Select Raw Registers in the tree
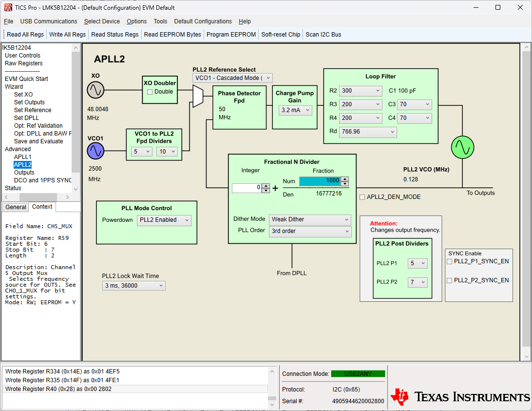532x411 pixels. click(x=24, y=63)
